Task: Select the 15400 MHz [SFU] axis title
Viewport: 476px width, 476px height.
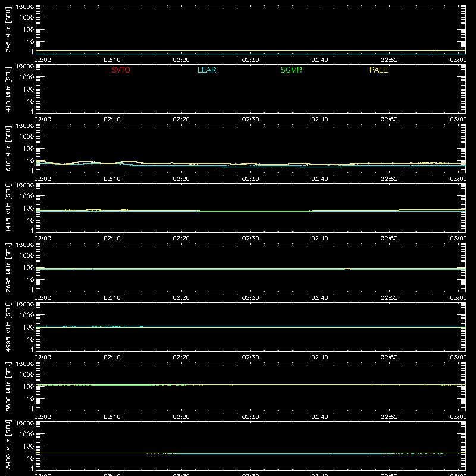Action: 8,446
